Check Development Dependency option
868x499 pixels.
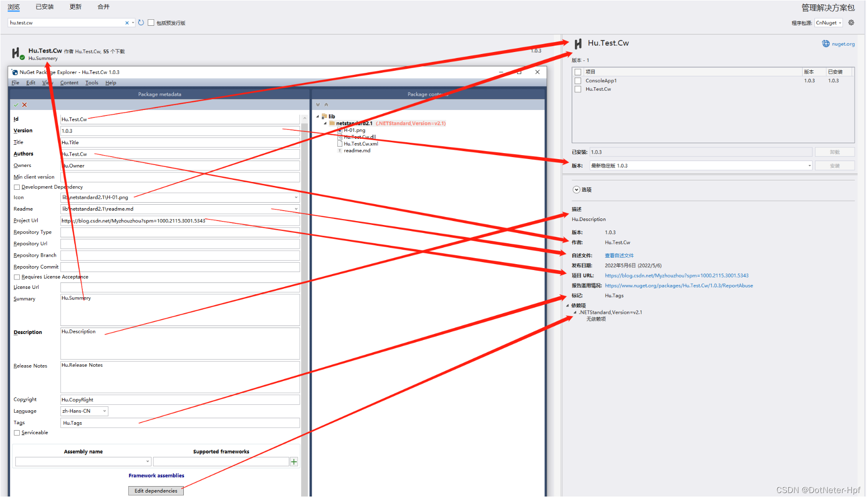coord(17,187)
